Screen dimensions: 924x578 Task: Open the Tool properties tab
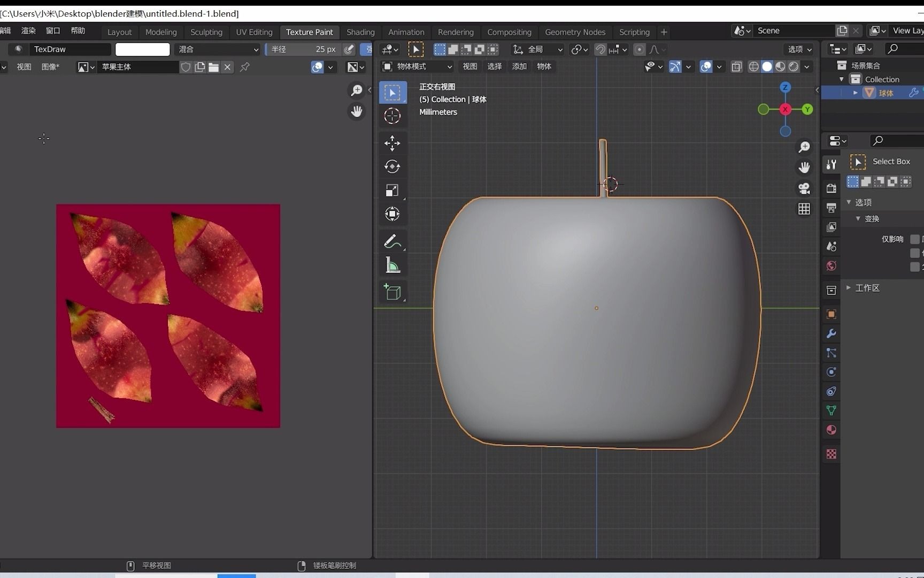coord(831,165)
